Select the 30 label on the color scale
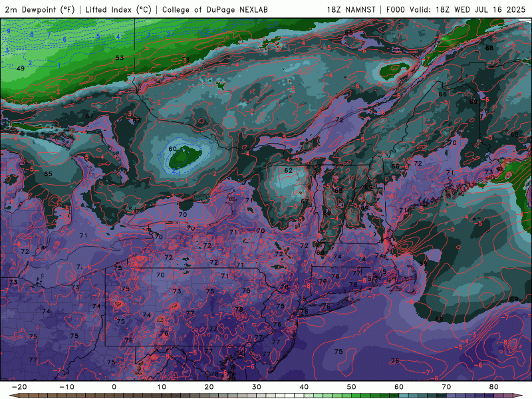Image resolution: width=532 pixels, height=399 pixels. point(257,387)
